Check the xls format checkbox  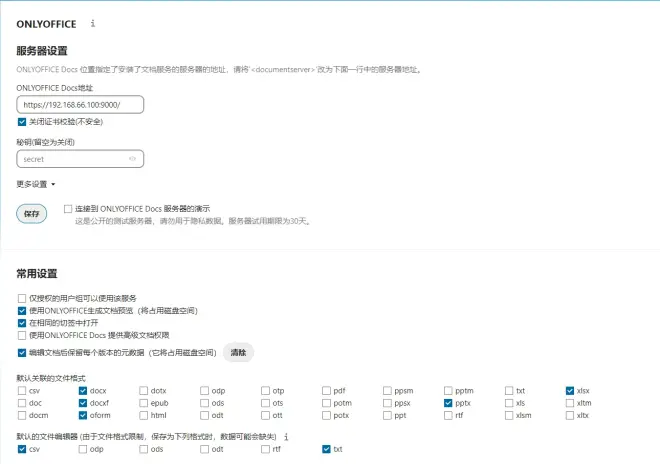509,403
